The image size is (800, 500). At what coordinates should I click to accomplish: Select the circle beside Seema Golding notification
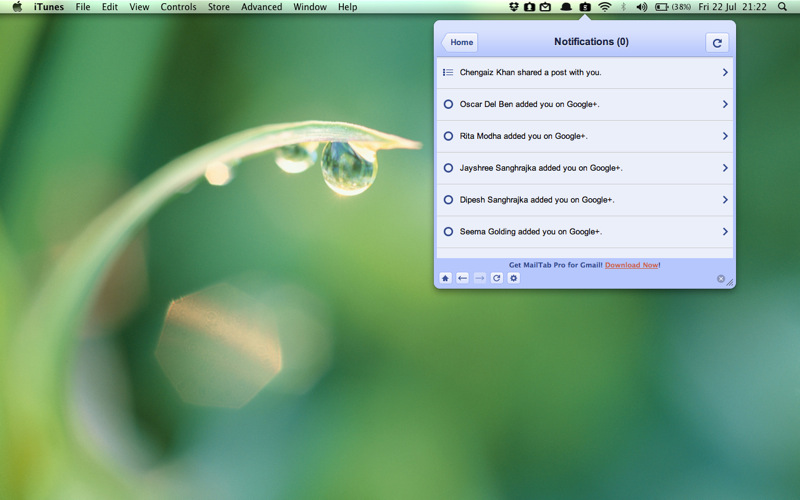448,232
